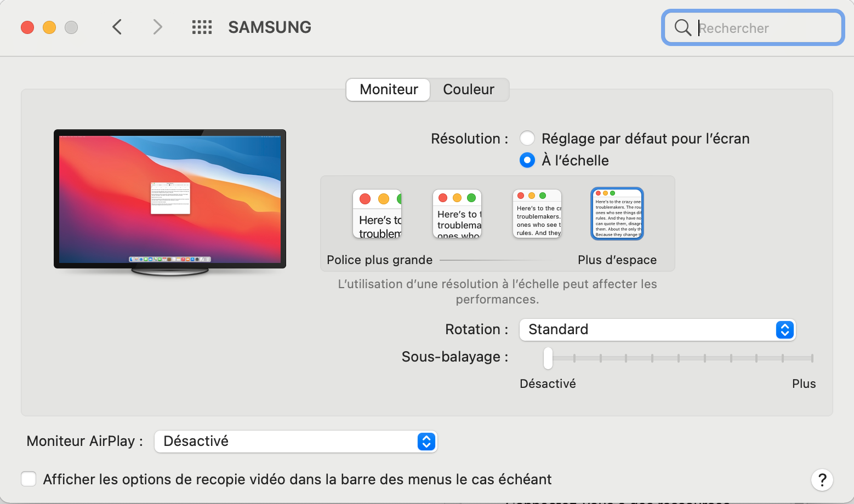This screenshot has height=504, width=854.
Task: Select Réglage par défaut pour l'écran
Action: point(527,138)
